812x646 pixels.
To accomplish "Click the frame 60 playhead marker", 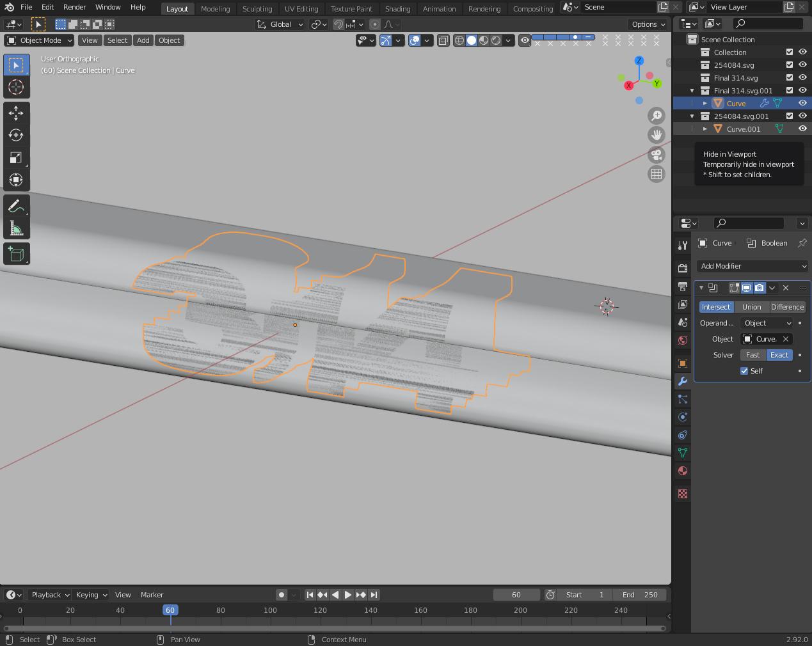I will pyautogui.click(x=170, y=610).
